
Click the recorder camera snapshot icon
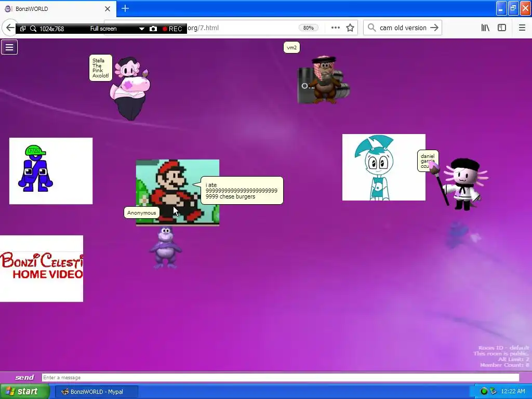(x=153, y=29)
